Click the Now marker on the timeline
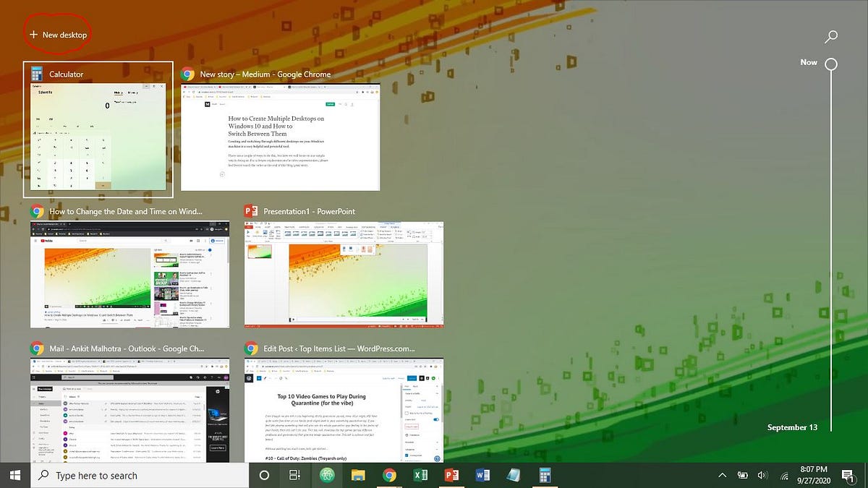This screenshot has height=488, width=868. click(830, 64)
